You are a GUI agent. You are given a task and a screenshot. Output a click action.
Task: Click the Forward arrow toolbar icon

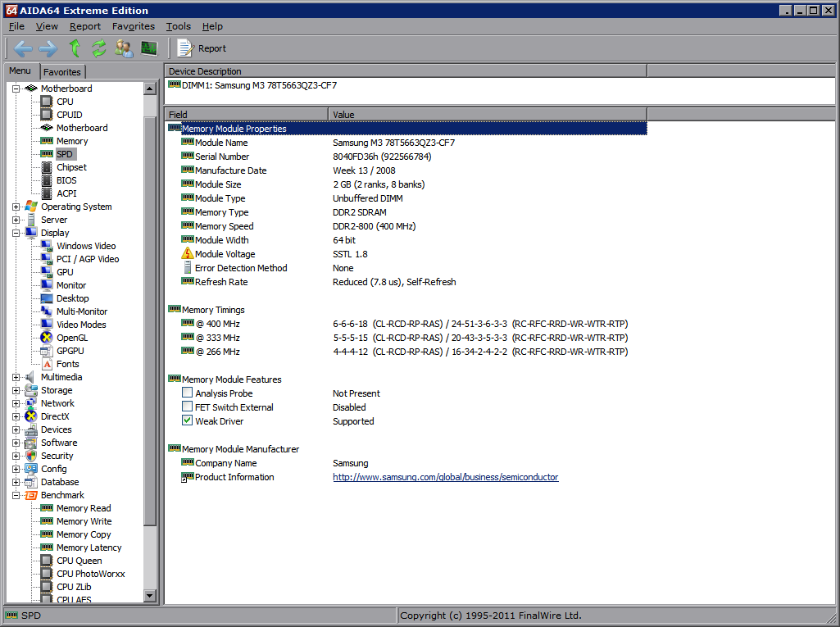[48, 48]
